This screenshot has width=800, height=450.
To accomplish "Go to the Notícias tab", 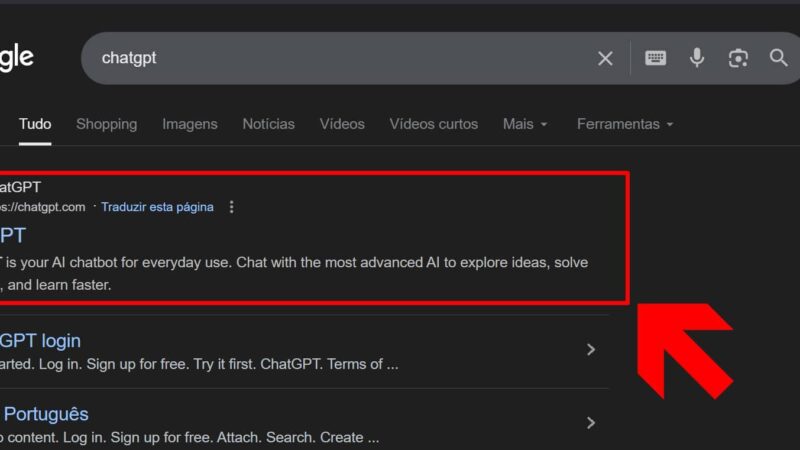I will pos(268,124).
